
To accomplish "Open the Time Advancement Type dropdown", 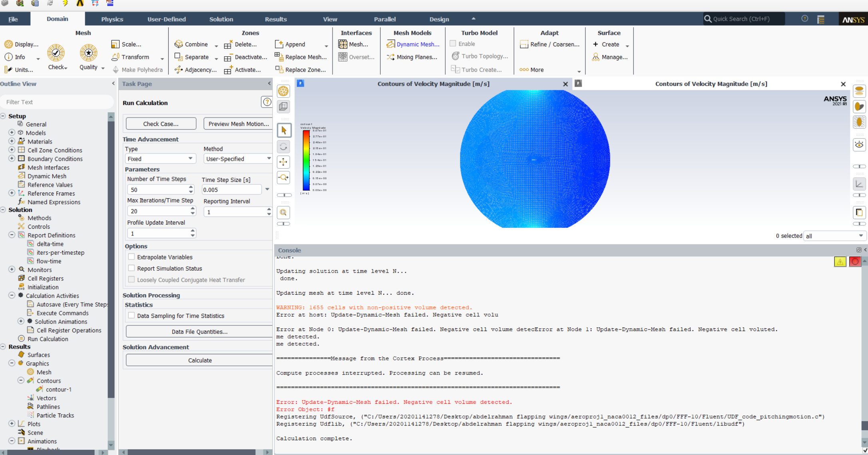I will pos(160,159).
